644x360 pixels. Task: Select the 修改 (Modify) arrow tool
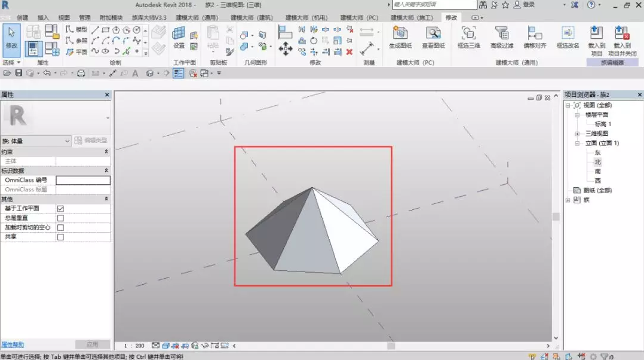11,36
